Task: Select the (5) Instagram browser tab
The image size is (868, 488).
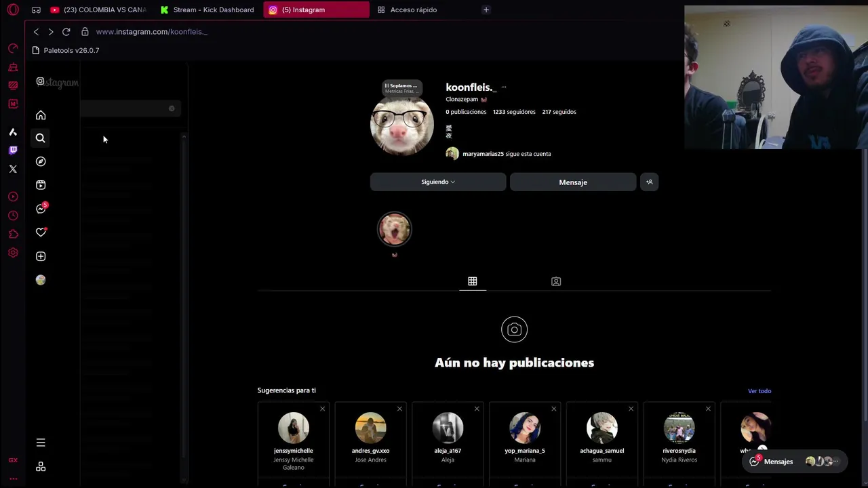Action: [x=316, y=9]
